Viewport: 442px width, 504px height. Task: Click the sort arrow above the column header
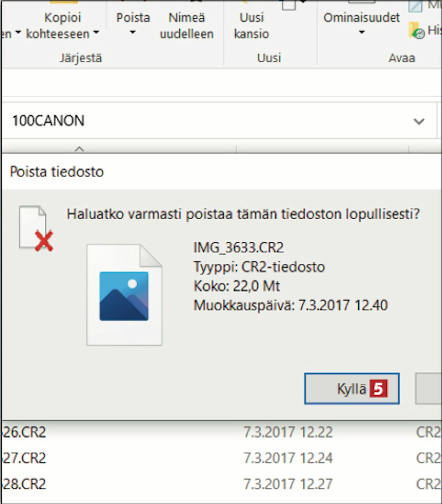[x=79, y=149]
